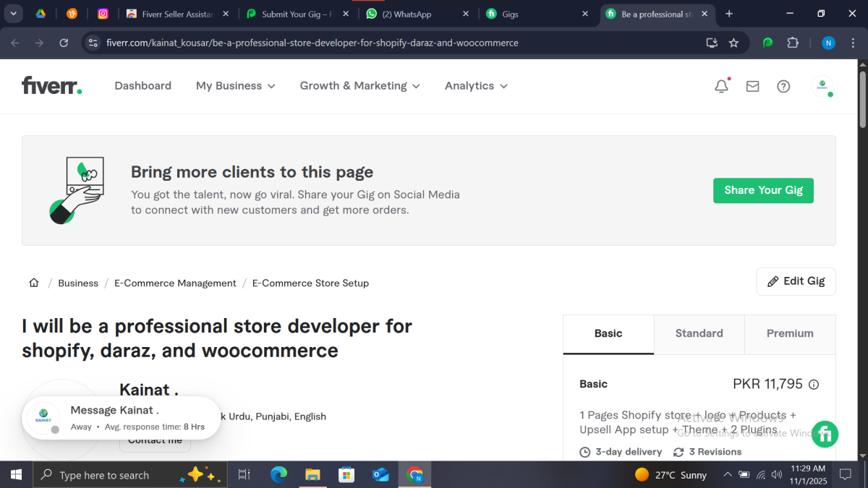Click the floating green Fiverr widget
868x488 pixels.
pyautogui.click(x=825, y=435)
